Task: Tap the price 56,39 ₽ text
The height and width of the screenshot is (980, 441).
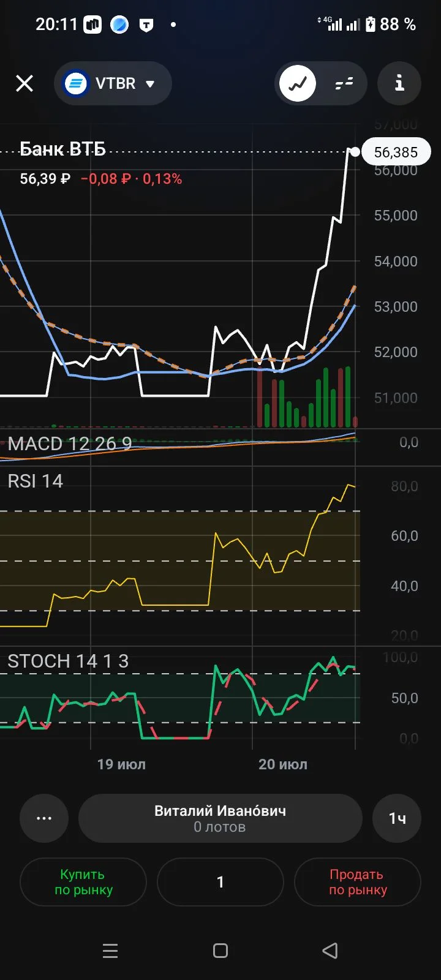Action: coord(45,179)
